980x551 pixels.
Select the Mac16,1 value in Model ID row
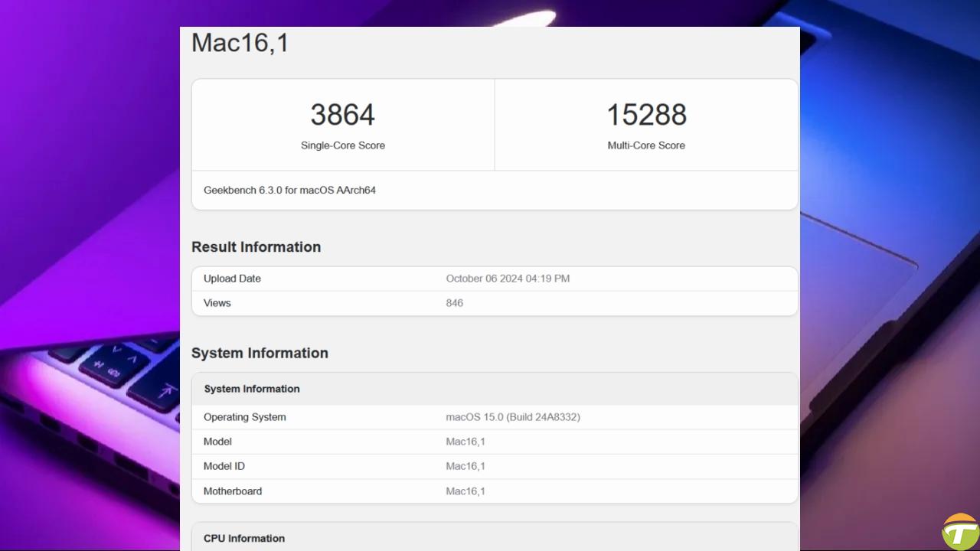pos(465,466)
